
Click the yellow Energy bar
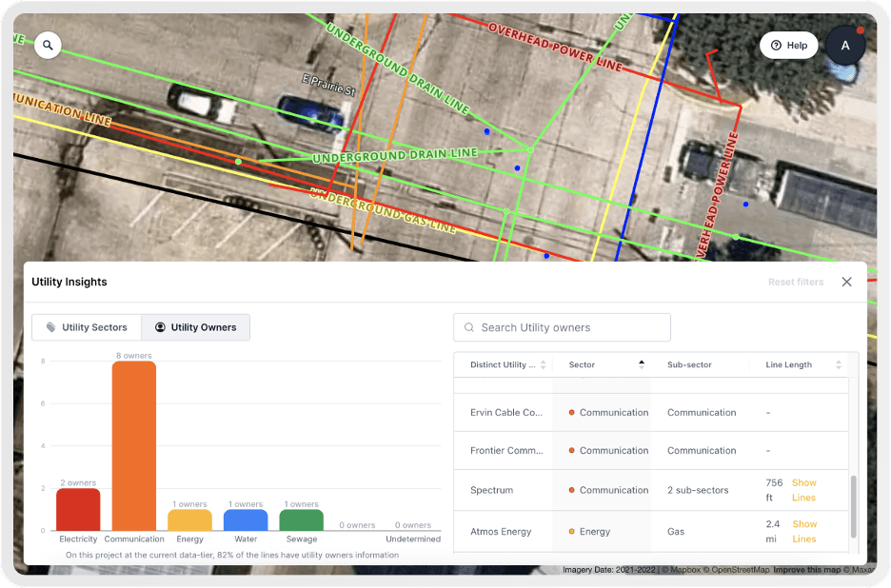(x=189, y=519)
